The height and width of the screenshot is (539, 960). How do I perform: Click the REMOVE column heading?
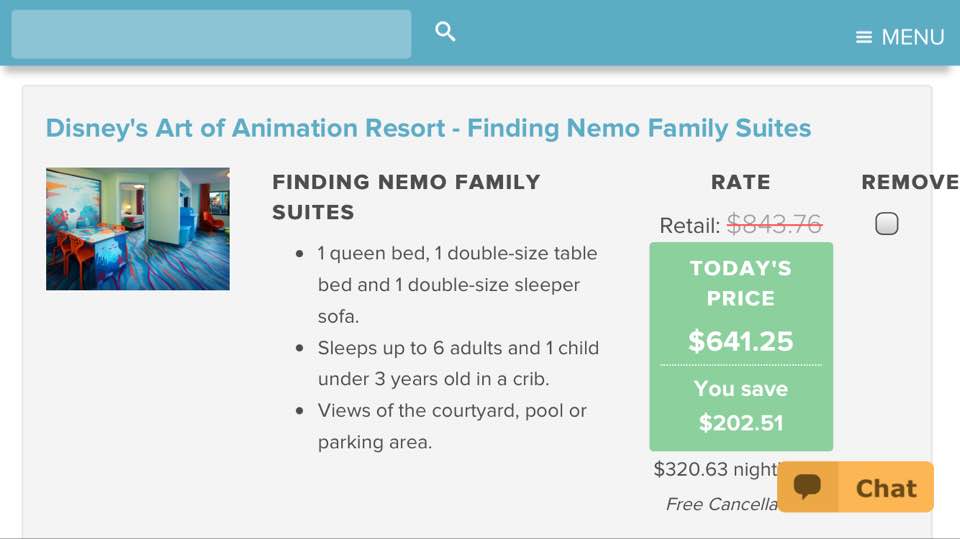tap(910, 182)
